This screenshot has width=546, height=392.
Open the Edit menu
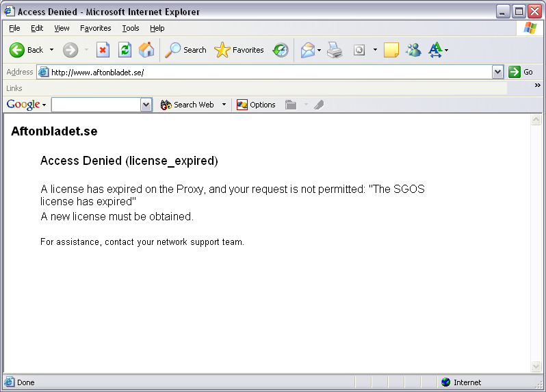point(37,28)
